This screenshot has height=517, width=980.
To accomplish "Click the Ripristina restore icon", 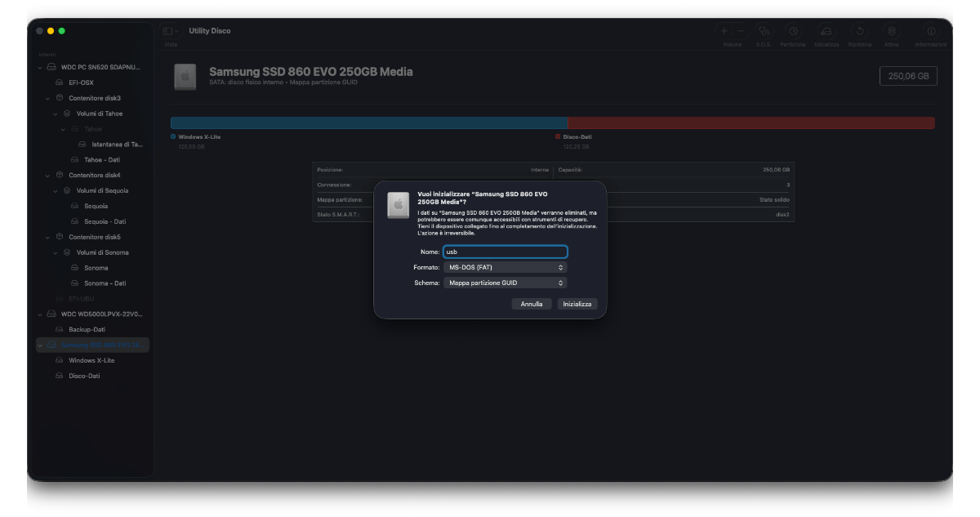I will (859, 30).
